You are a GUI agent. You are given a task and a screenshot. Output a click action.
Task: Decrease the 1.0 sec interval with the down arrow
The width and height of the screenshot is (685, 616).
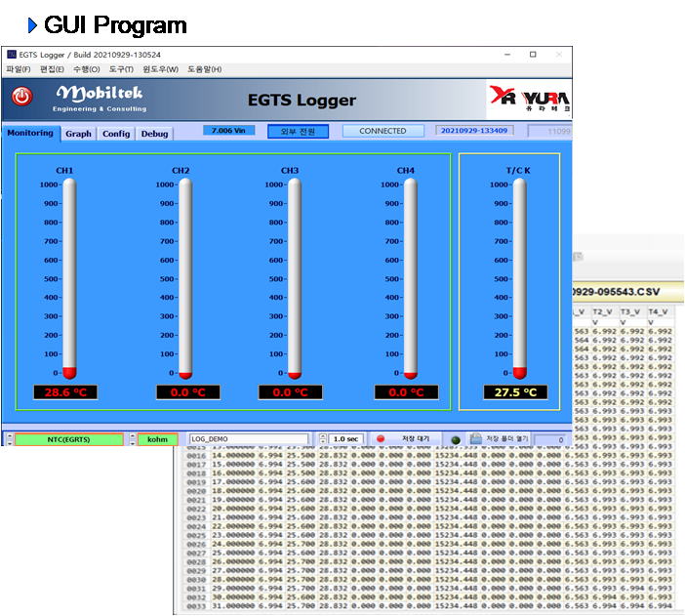323,441
